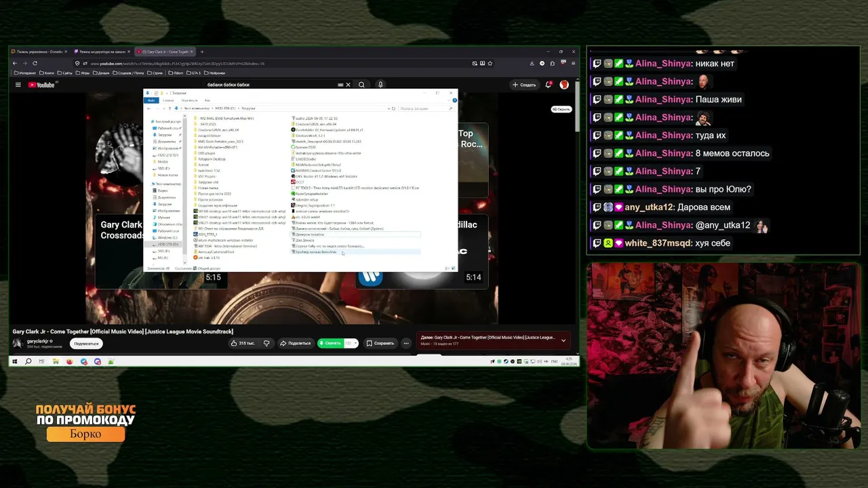Open the Поделиться ribbon tab in Explorer
Image resolution: width=868 pixels, height=488 pixels.
tap(189, 100)
